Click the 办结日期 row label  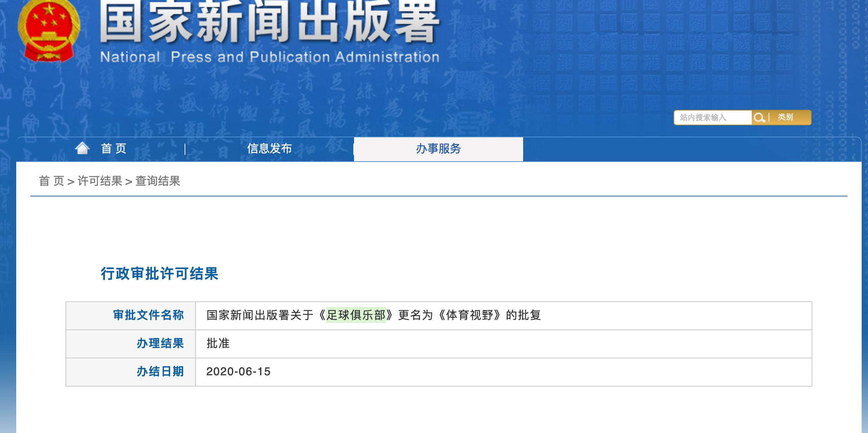pos(160,371)
